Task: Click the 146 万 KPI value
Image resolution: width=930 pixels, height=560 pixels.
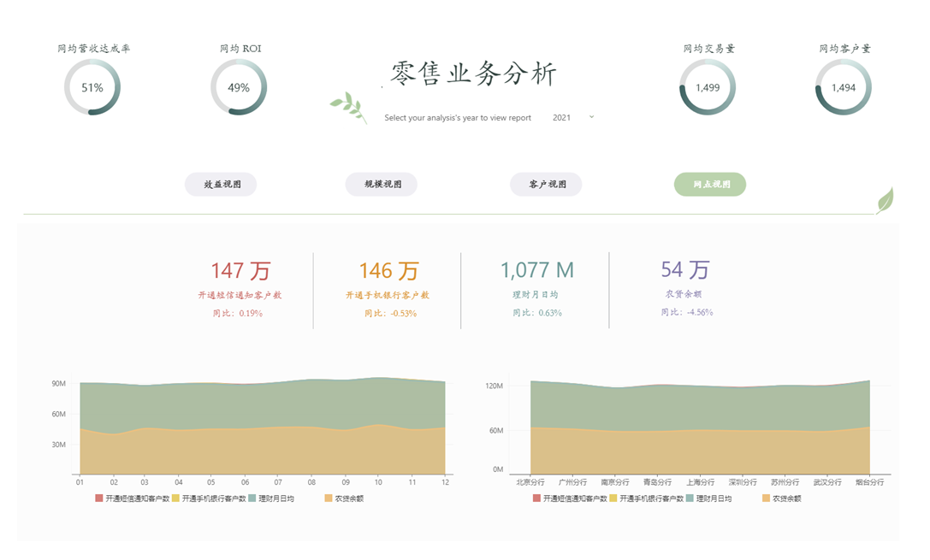Action: coord(388,271)
